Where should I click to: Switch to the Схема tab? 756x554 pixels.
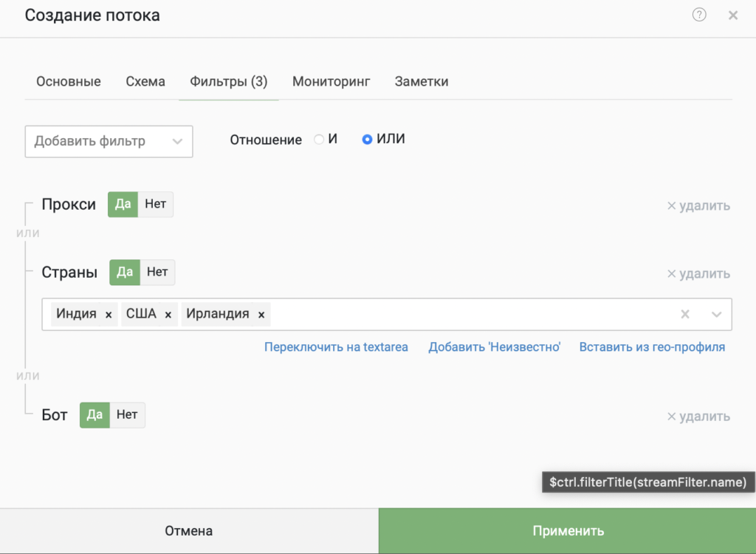coord(145,81)
